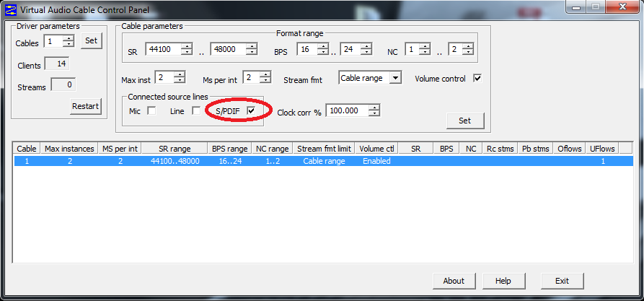Click the Rc stms column header
644x301 pixels.
point(500,149)
